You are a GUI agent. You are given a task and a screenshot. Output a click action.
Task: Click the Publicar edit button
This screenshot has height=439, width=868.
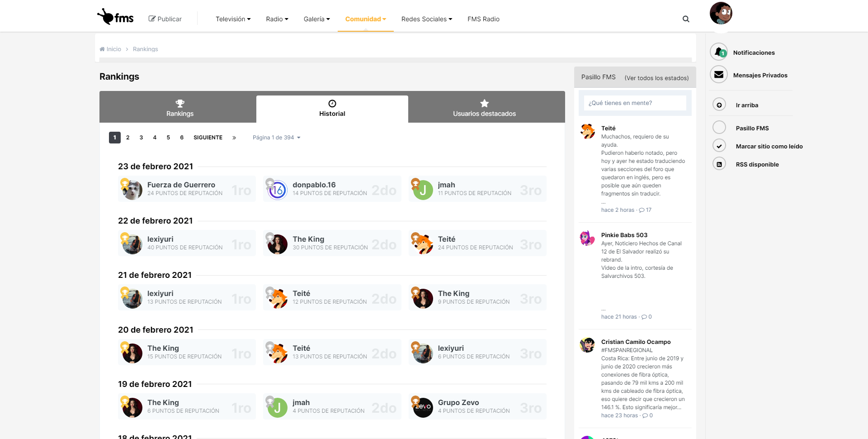(x=165, y=19)
